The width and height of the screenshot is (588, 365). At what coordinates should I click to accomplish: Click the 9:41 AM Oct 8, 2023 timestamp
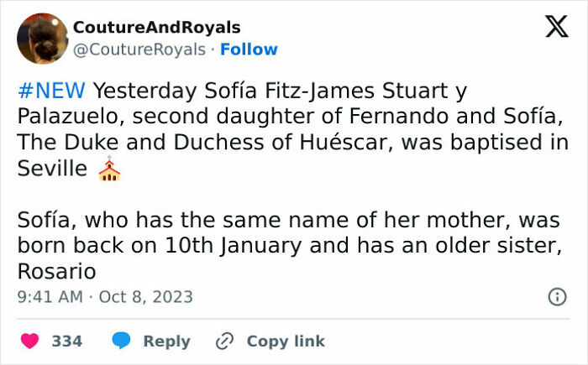(105, 296)
